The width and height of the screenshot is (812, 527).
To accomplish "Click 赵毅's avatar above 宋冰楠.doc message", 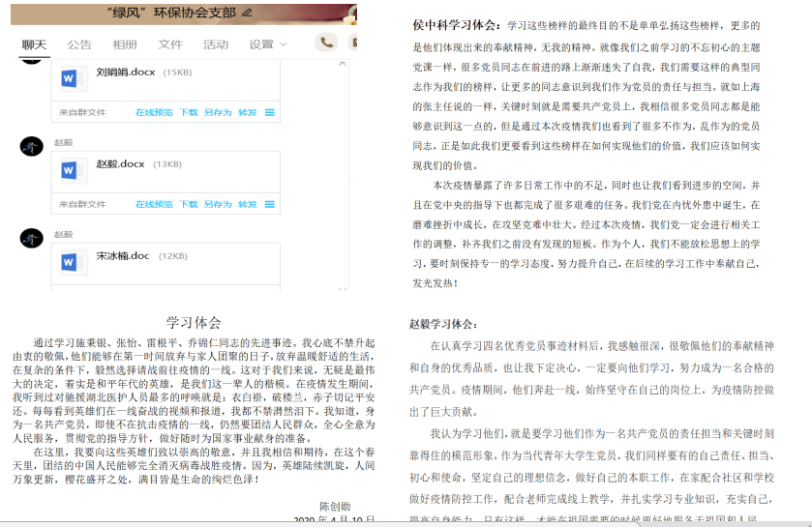I will (x=32, y=238).
